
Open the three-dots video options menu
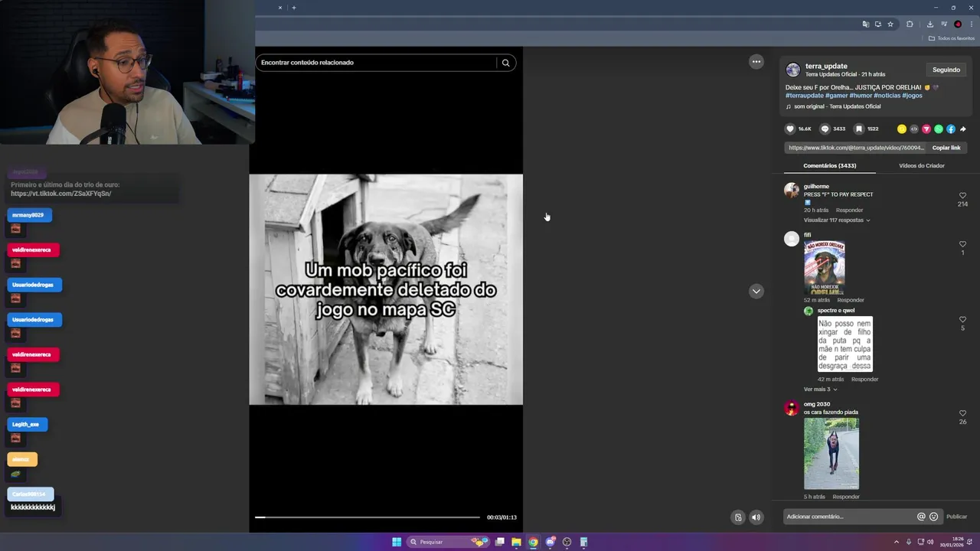coord(756,62)
